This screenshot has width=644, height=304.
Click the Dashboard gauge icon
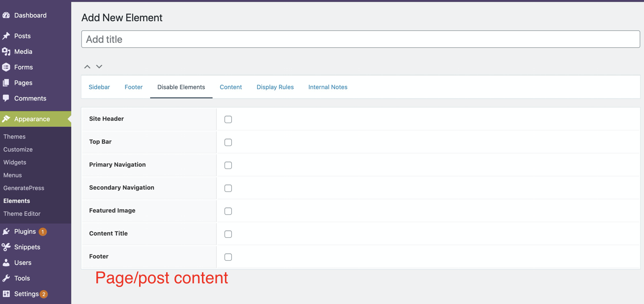(6, 15)
